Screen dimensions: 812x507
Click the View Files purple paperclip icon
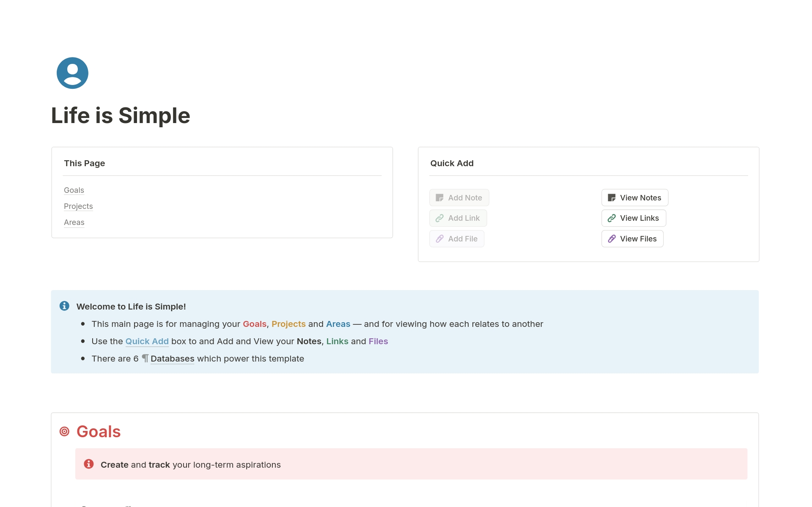(612, 238)
